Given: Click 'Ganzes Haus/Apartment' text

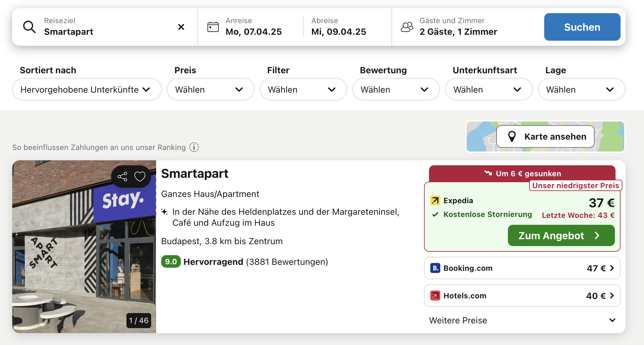Looking at the screenshot, I should pyautogui.click(x=210, y=194).
